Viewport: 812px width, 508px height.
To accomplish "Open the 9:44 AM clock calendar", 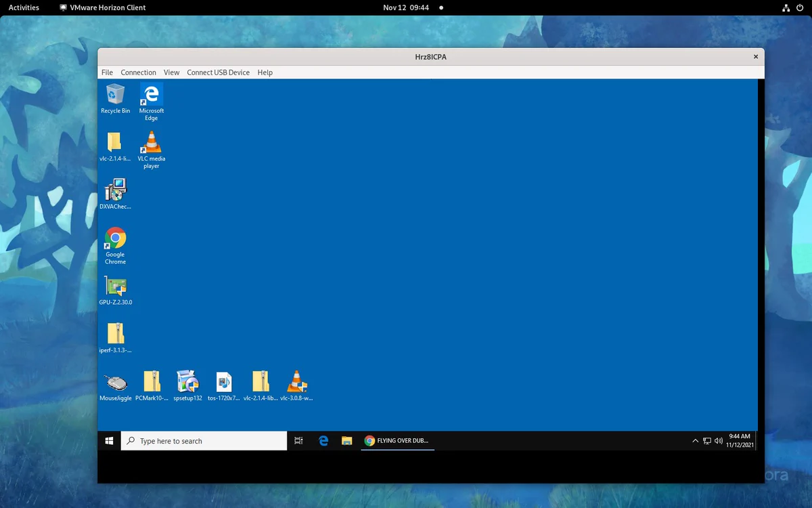I will (x=739, y=441).
